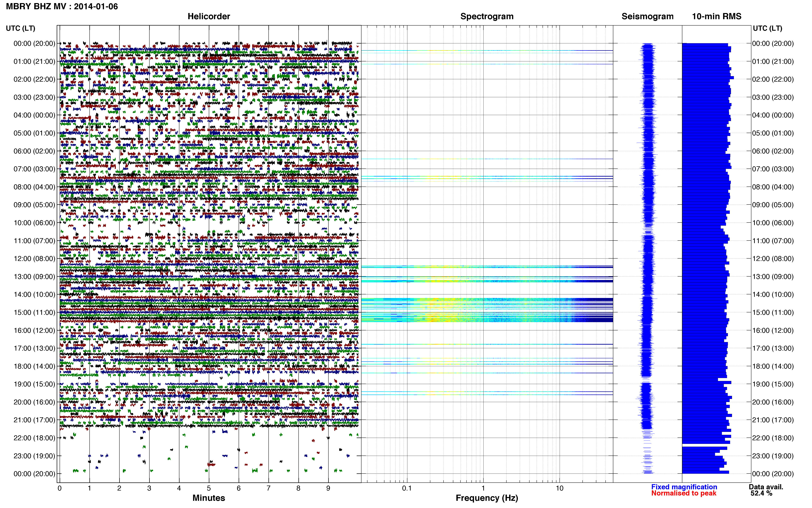Click the helicorder minute tick '5'
The image size is (812, 508).
[x=209, y=488]
